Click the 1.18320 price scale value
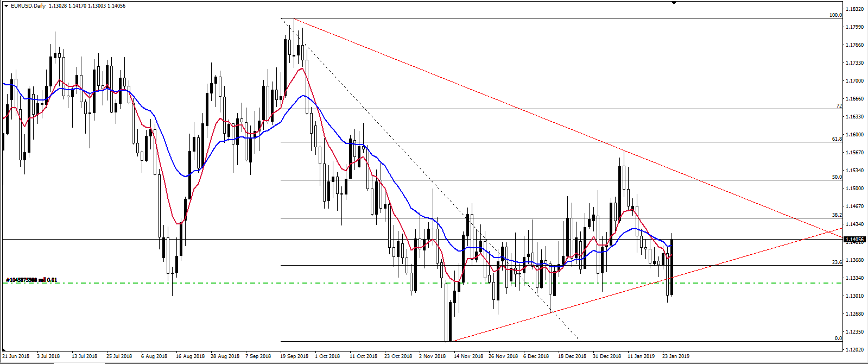 [855, 9]
